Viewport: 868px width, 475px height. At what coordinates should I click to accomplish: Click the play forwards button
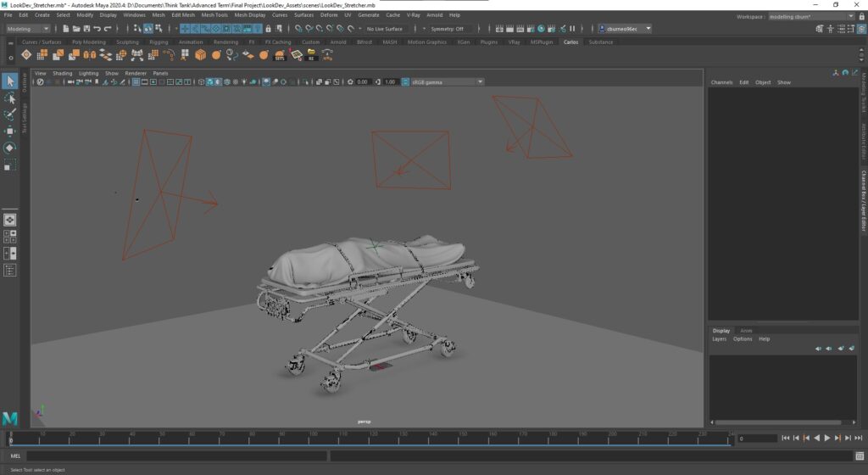click(x=827, y=438)
